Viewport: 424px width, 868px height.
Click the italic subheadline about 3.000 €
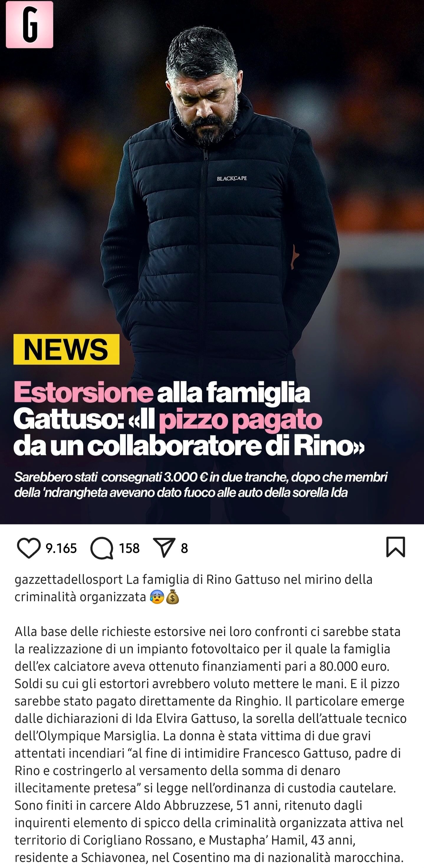tap(201, 485)
